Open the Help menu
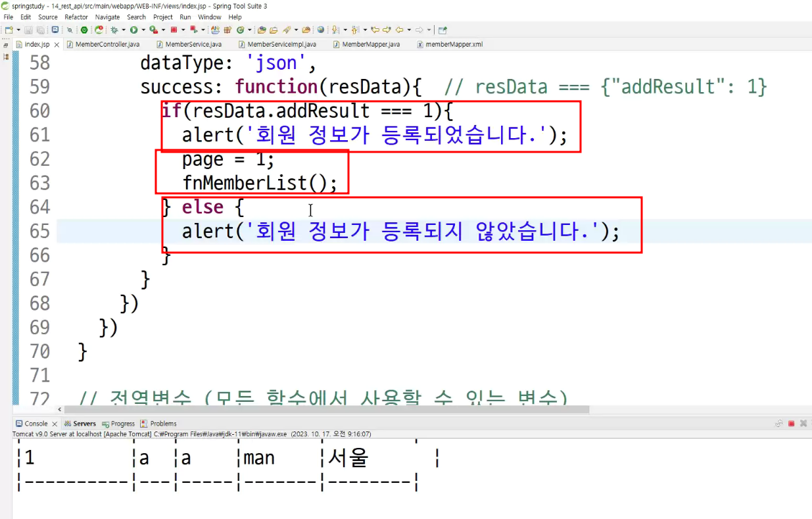Viewport: 812px width, 519px height. pyautogui.click(x=235, y=17)
